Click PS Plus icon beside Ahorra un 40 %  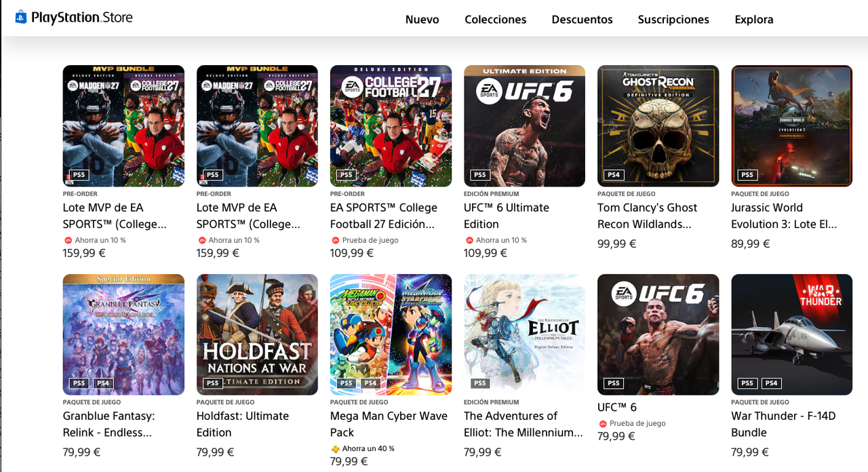(x=335, y=449)
